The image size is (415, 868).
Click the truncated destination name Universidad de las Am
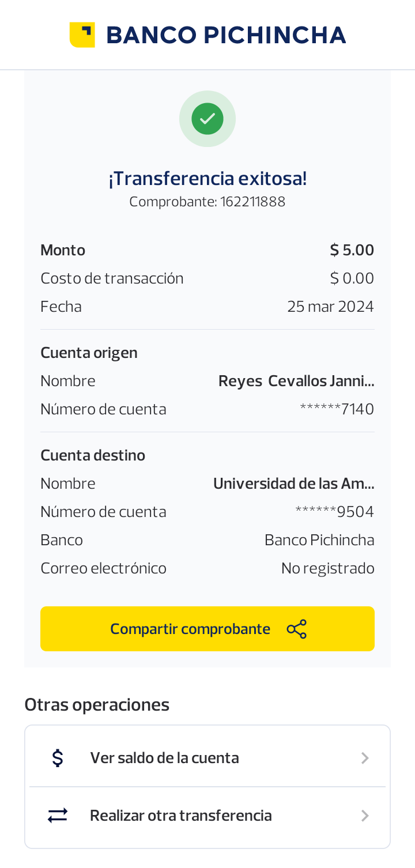[293, 484]
